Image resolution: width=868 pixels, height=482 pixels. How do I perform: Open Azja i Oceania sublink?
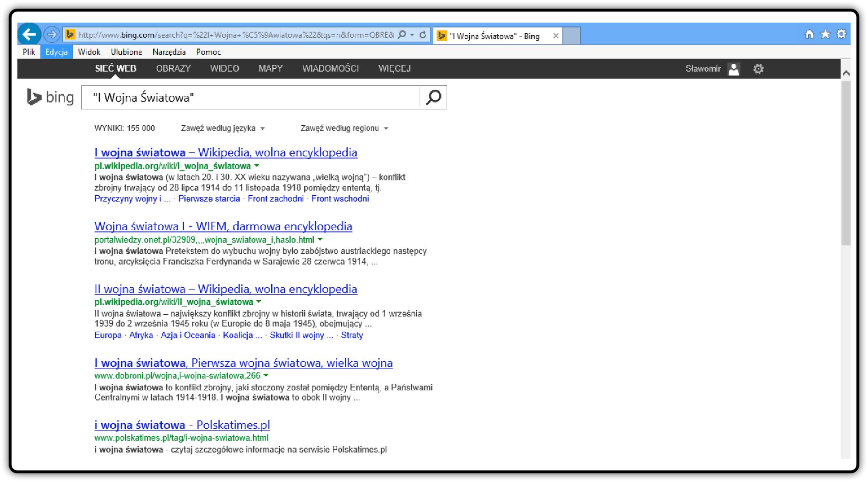188,335
